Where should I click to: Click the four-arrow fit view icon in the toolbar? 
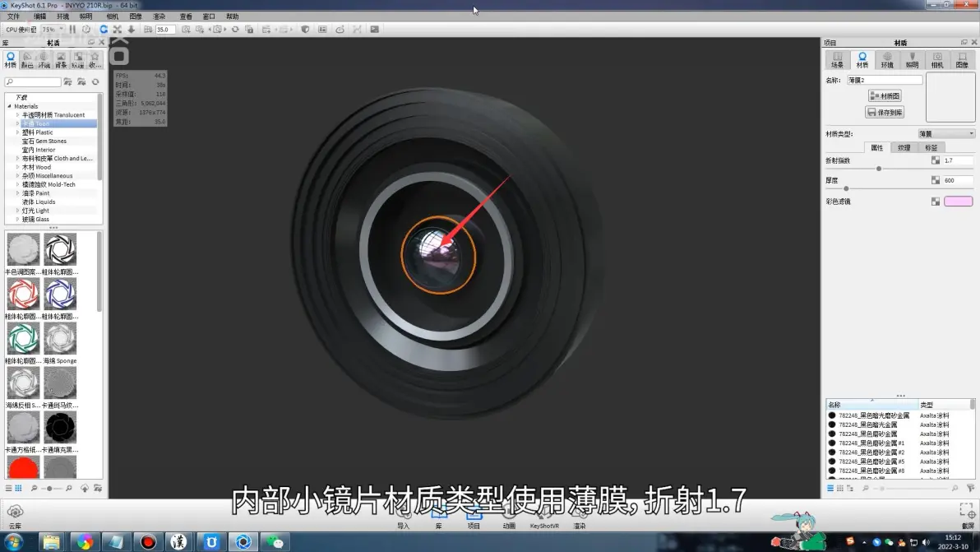click(118, 30)
